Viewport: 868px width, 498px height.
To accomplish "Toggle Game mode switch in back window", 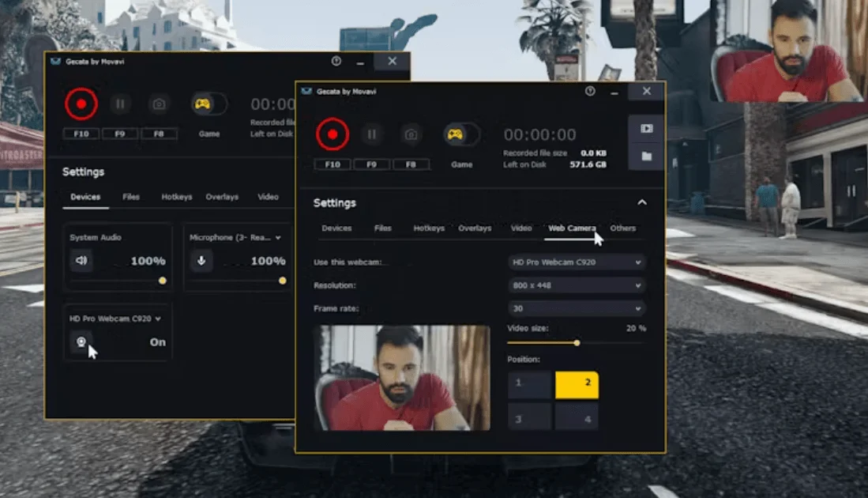I will [x=209, y=104].
